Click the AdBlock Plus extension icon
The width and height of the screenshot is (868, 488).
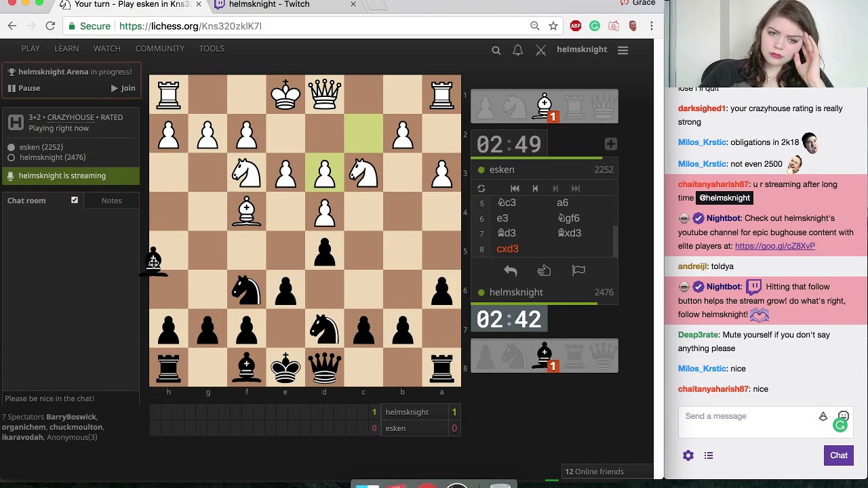[x=576, y=26]
